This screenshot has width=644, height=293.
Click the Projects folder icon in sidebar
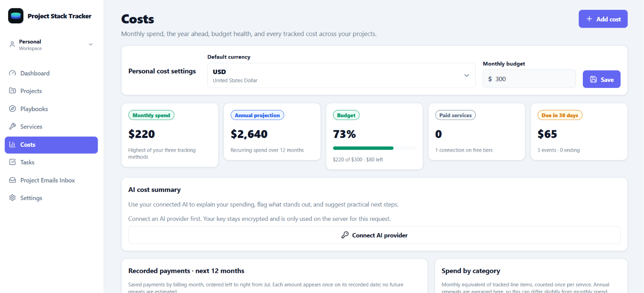pyautogui.click(x=12, y=91)
